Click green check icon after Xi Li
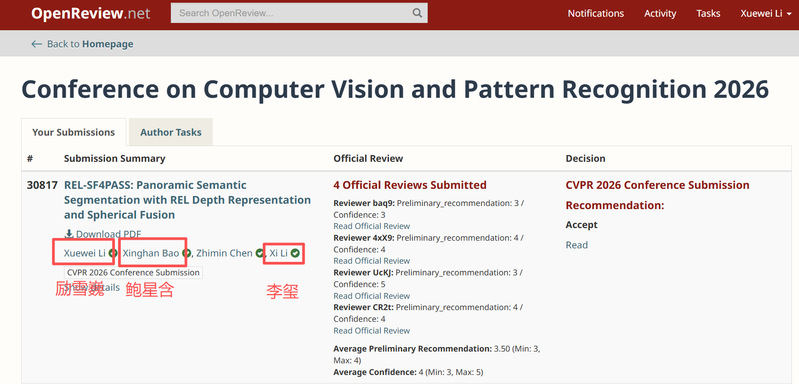 tap(296, 253)
